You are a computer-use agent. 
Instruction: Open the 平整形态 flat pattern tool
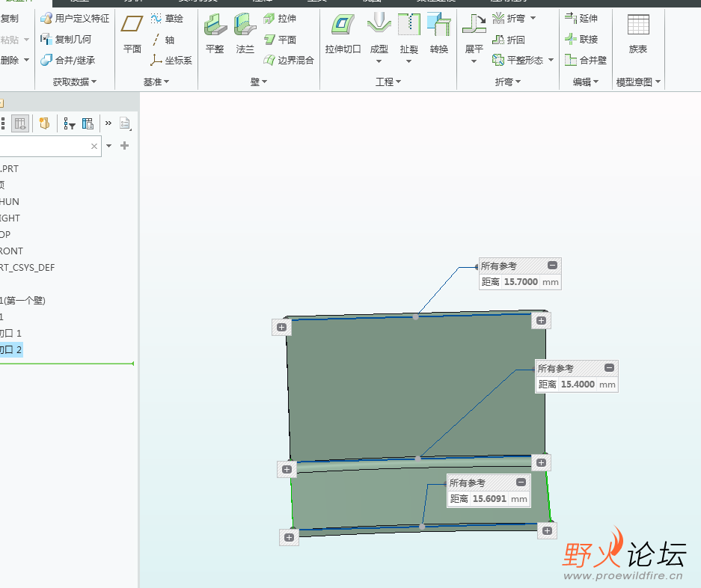tap(518, 60)
